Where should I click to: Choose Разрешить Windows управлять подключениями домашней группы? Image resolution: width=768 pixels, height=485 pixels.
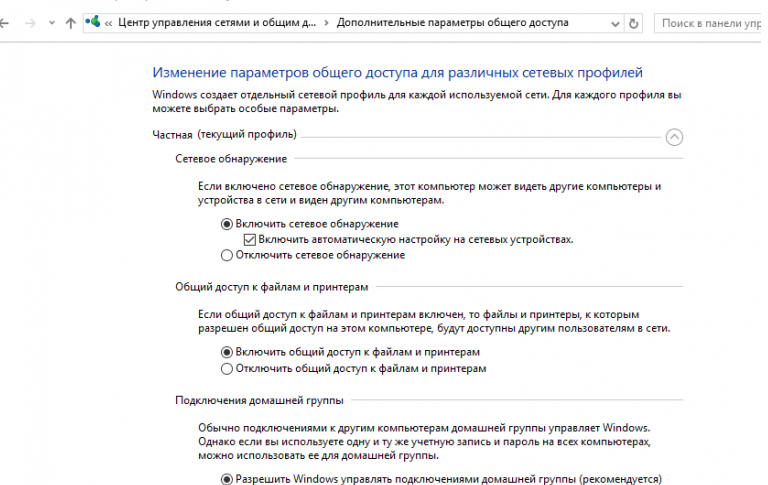click(x=227, y=478)
